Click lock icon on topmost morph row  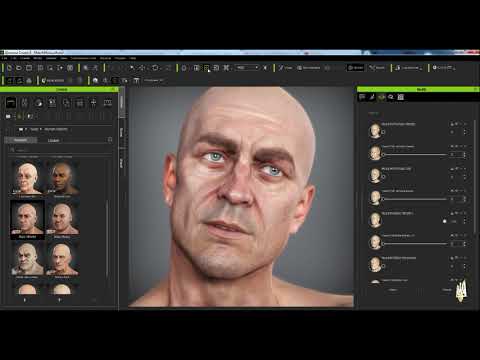click(x=452, y=124)
